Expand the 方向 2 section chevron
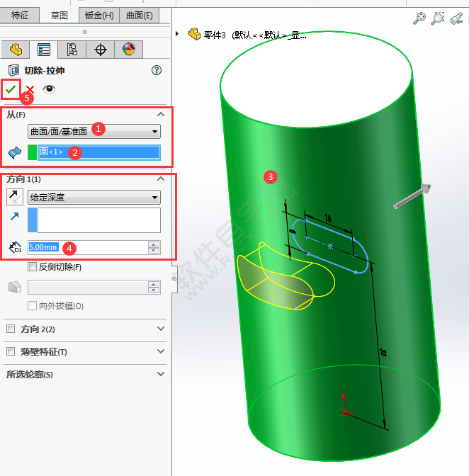This screenshot has width=469, height=476. [161, 329]
